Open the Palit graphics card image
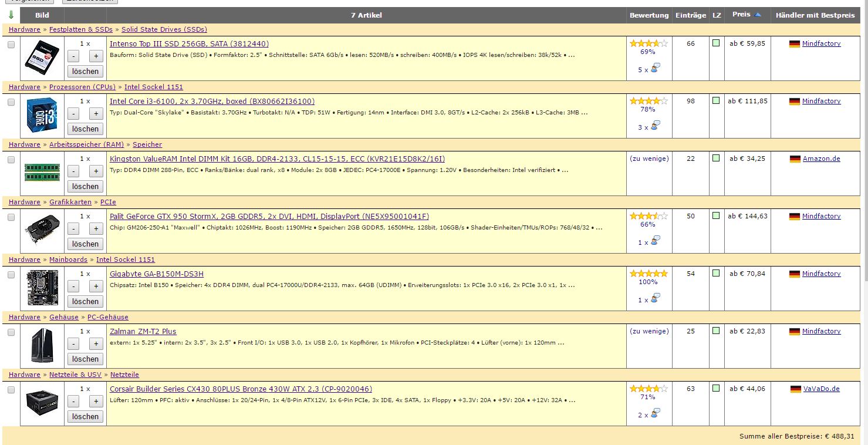Image resolution: width=868 pixels, height=445 pixels. 42,230
